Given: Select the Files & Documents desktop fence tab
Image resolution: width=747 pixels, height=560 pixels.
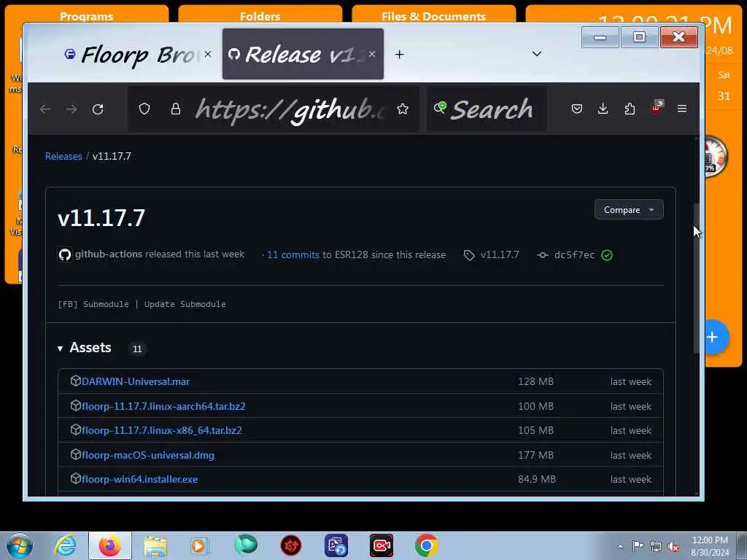Looking at the screenshot, I should click(433, 16).
